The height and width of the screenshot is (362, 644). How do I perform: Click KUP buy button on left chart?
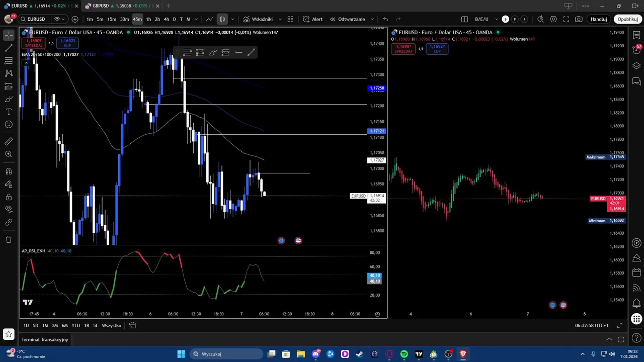tap(67, 43)
